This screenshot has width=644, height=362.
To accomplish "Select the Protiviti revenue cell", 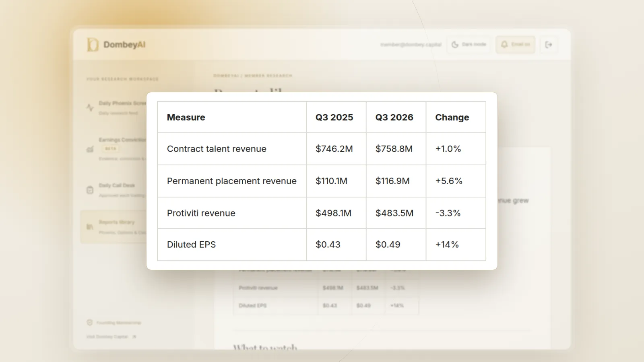I will 232,213.
